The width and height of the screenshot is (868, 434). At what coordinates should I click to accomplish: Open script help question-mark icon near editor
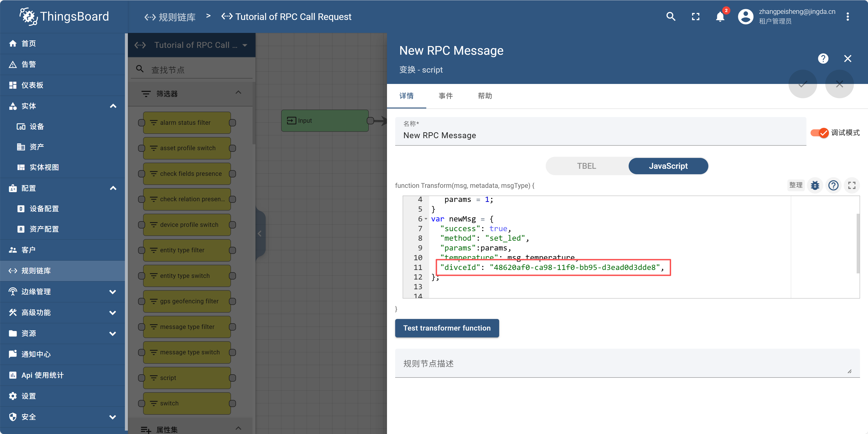pyautogui.click(x=833, y=185)
